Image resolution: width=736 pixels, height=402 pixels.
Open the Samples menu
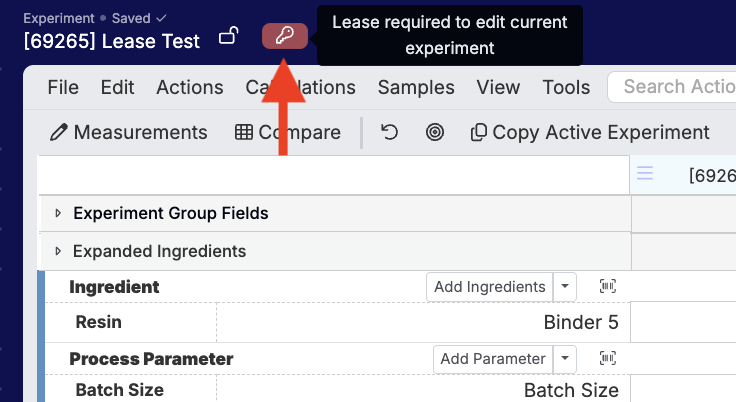pyautogui.click(x=416, y=87)
